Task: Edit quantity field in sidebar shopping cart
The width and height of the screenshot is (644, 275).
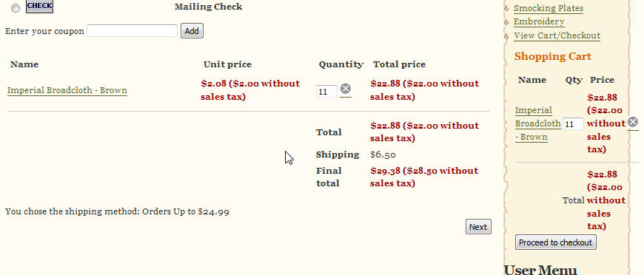Action: point(573,124)
